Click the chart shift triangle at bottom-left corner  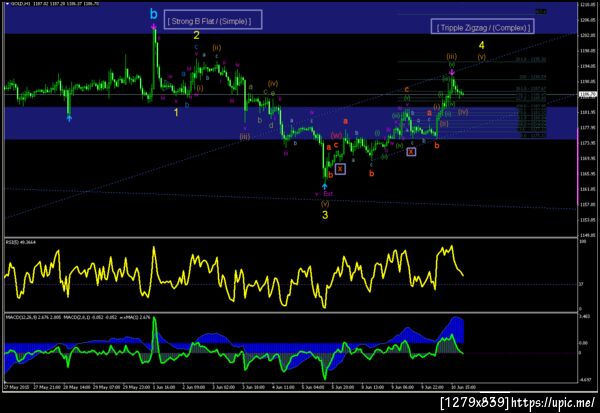[x=5, y=382]
